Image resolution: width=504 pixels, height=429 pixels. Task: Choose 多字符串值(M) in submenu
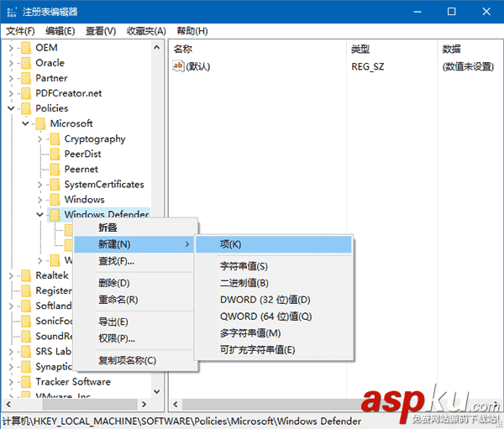click(x=274, y=333)
